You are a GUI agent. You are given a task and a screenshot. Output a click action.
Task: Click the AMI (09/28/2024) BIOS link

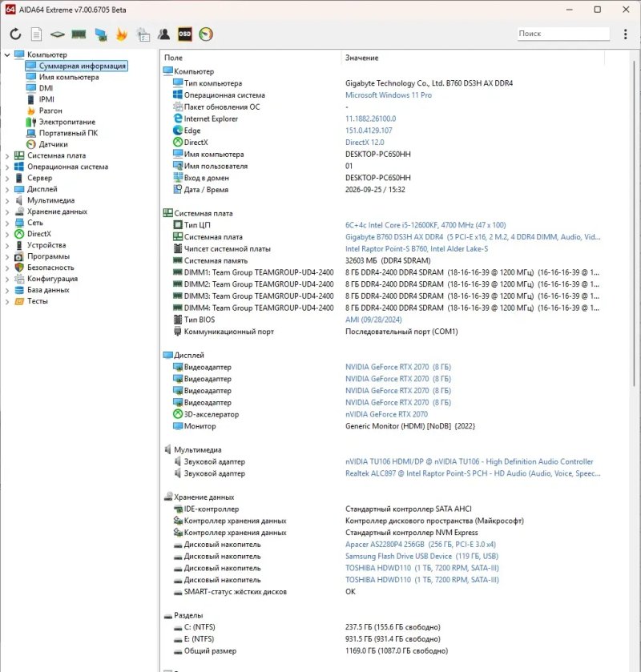point(373,320)
